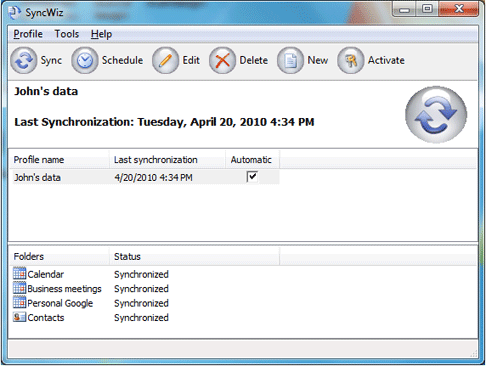Click the Folders column header
The width and height of the screenshot is (486, 366).
coord(59,256)
